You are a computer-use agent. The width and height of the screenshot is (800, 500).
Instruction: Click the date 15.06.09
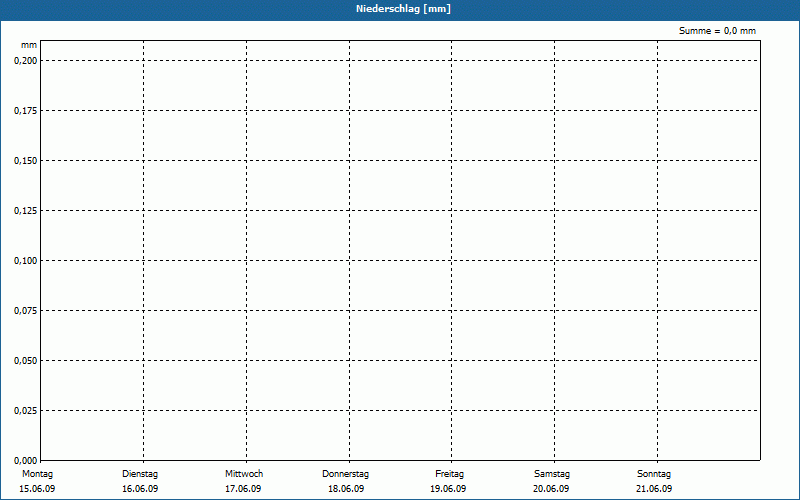click(37, 489)
